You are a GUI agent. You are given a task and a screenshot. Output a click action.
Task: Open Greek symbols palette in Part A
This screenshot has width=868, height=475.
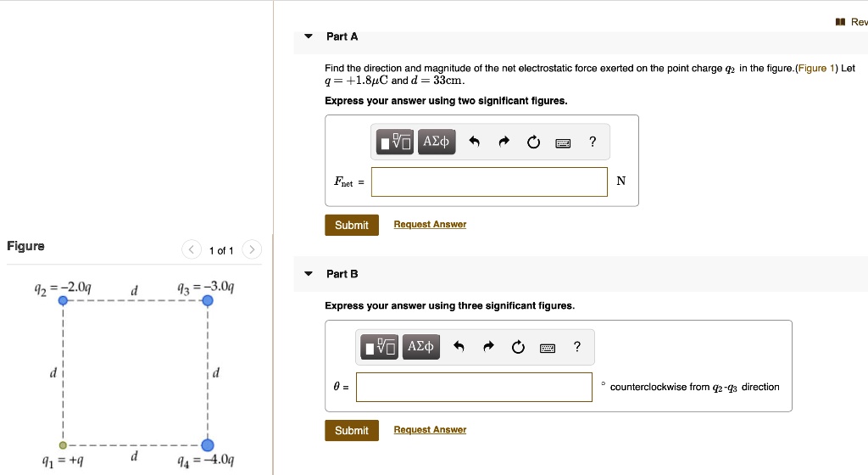point(437,142)
